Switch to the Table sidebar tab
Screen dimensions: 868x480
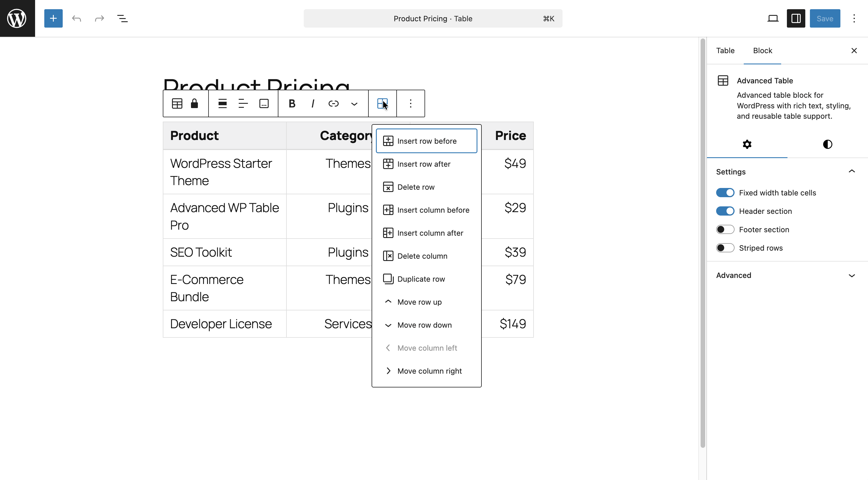point(725,51)
